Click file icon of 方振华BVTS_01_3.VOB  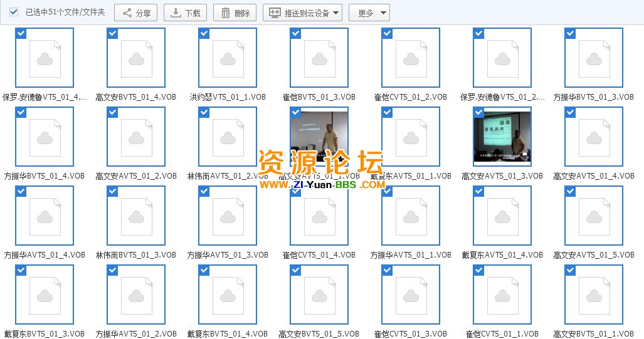point(594,58)
